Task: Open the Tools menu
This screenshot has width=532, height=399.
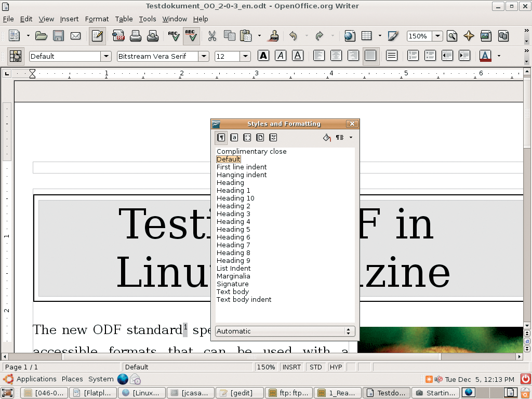Action: tap(148, 19)
